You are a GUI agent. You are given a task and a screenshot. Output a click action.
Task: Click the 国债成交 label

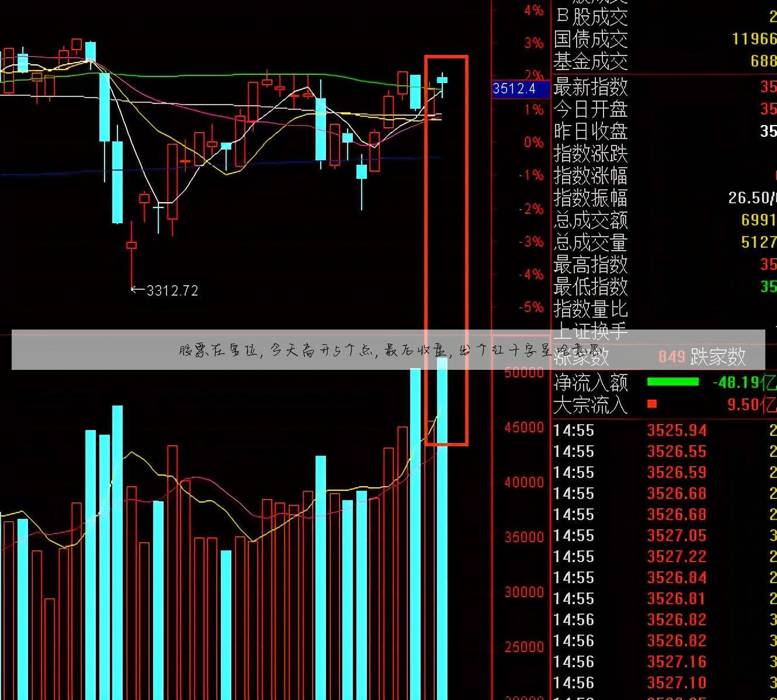click(591, 39)
